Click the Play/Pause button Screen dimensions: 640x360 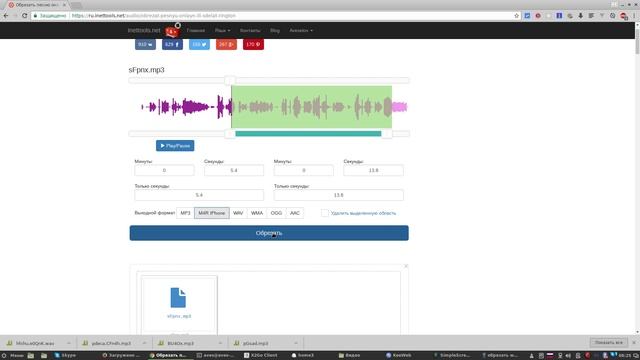pos(175,146)
